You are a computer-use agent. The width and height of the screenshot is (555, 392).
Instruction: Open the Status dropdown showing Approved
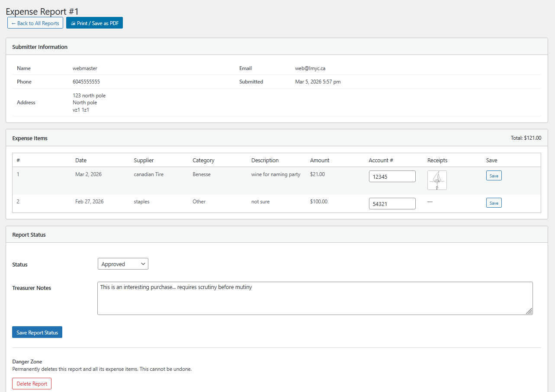[x=123, y=264]
